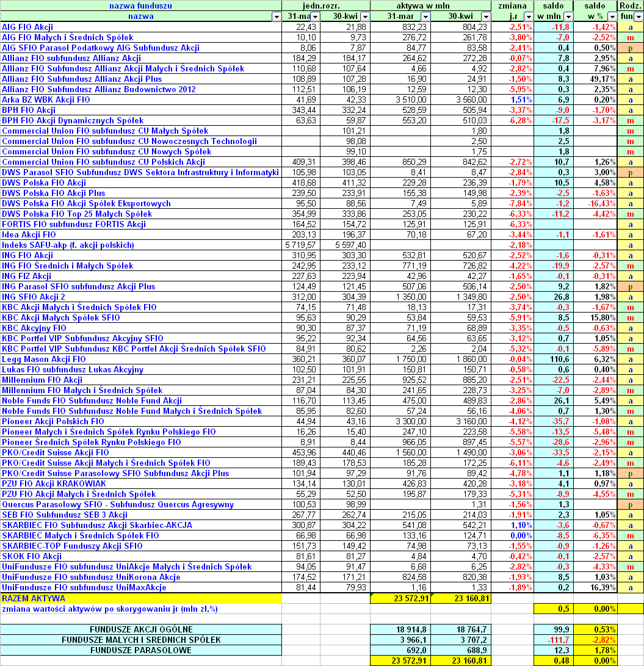This screenshot has height=666, width=644.
Task: Click the 110,6 saldo value
Action: [x=554, y=360]
